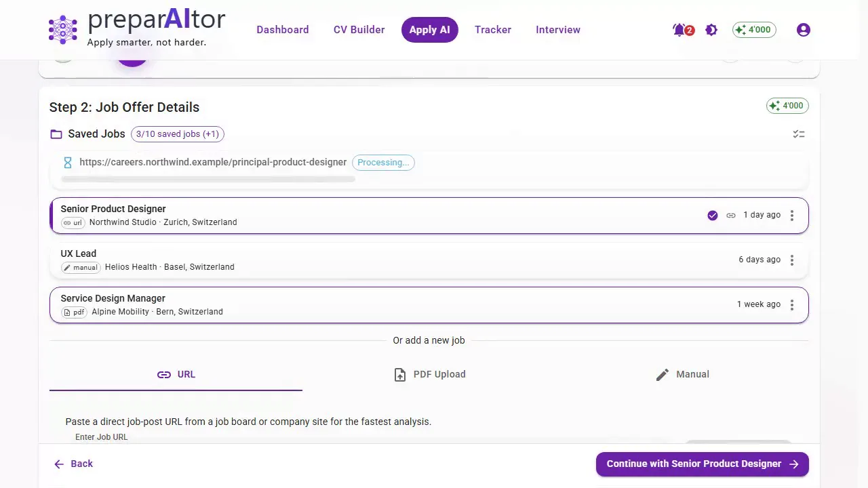Toggle the selected checkmark on Senior Product Designer
The width and height of the screenshot is (868, 488).
click(x=713, y=216)
